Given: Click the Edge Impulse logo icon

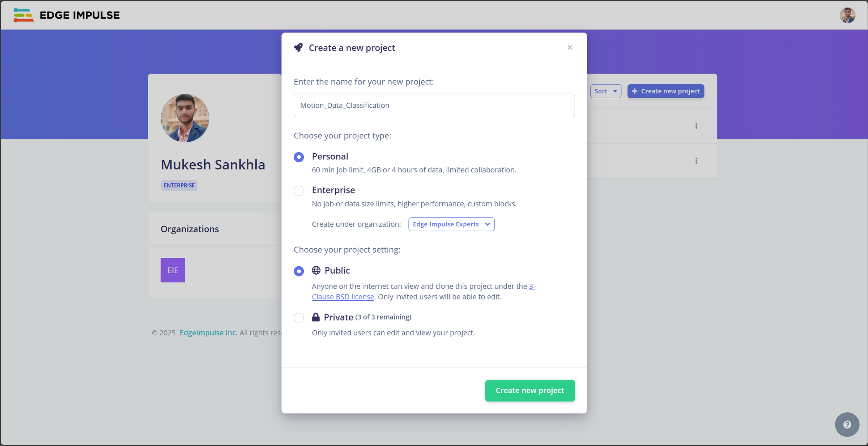Looking at the screenshot, I should point(24,15).
